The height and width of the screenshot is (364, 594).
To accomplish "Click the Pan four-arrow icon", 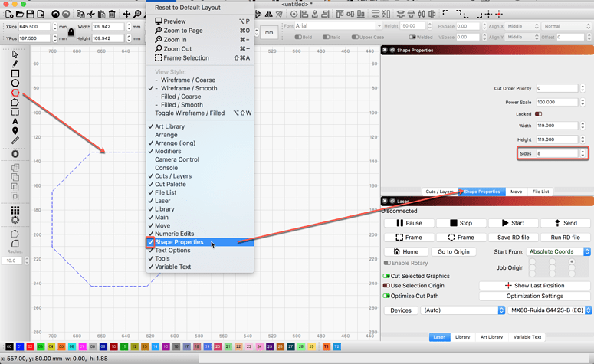I will 126,15.
